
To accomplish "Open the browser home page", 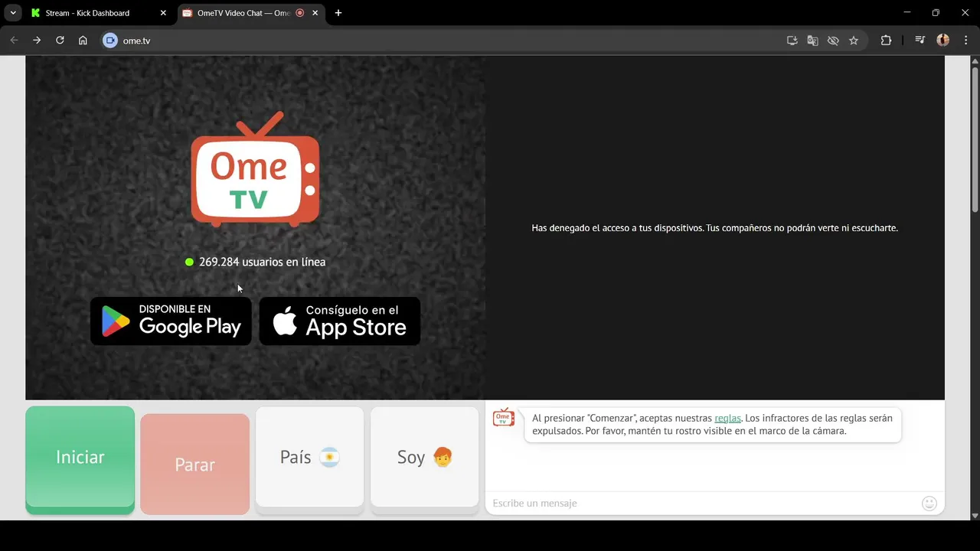I will [83, 41].
